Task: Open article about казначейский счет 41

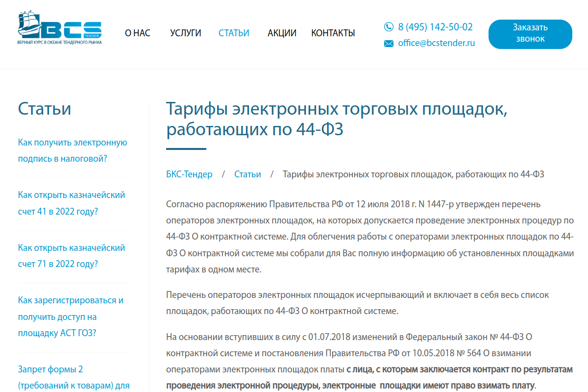Action: (72, 203)
